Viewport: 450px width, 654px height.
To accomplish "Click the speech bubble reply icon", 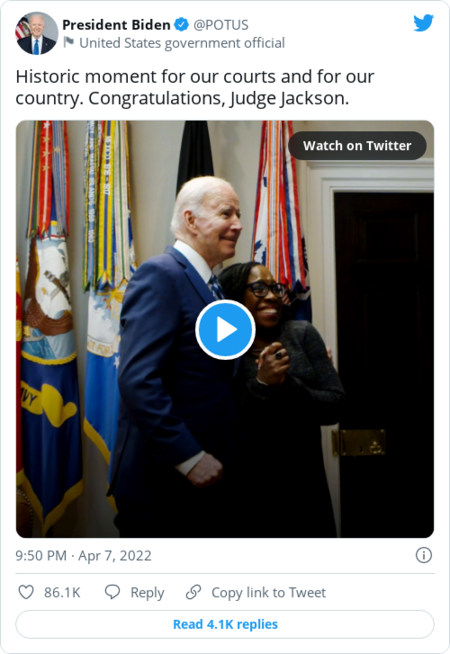I will point(112,592).
